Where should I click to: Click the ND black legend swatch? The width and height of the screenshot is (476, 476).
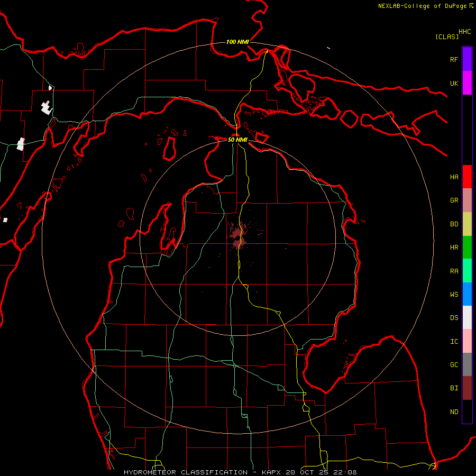point(467,411)
